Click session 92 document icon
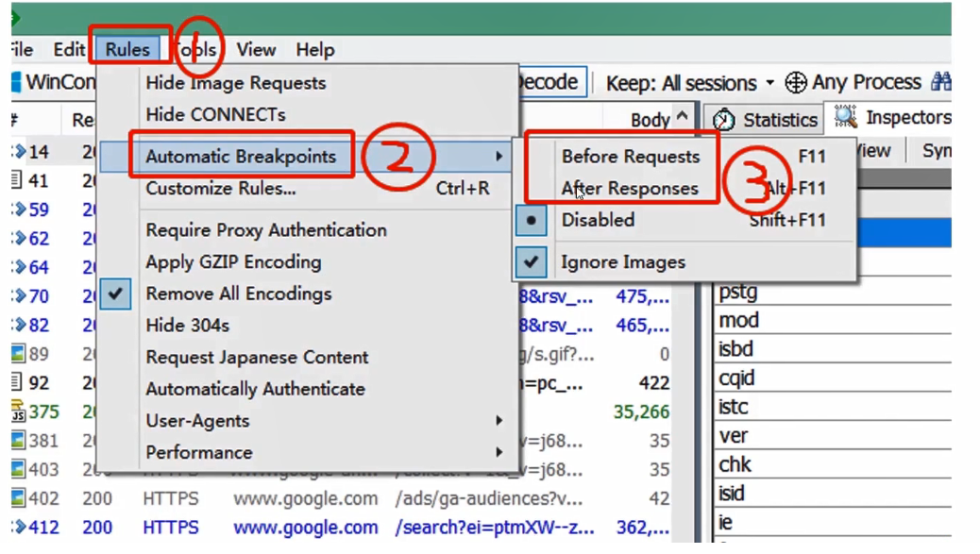The height and width of the screenshot is (554, 980). pos(18,381)
